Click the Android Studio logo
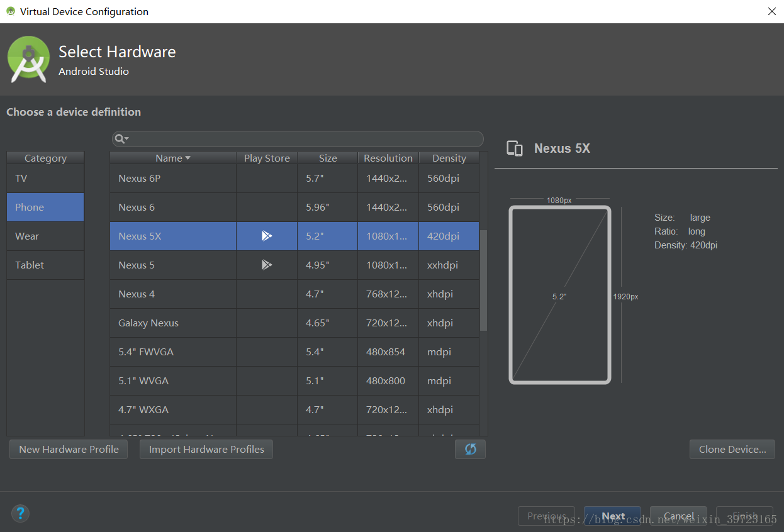The height and width of the screenshot is (532, 784). click(x=28, y=59)
